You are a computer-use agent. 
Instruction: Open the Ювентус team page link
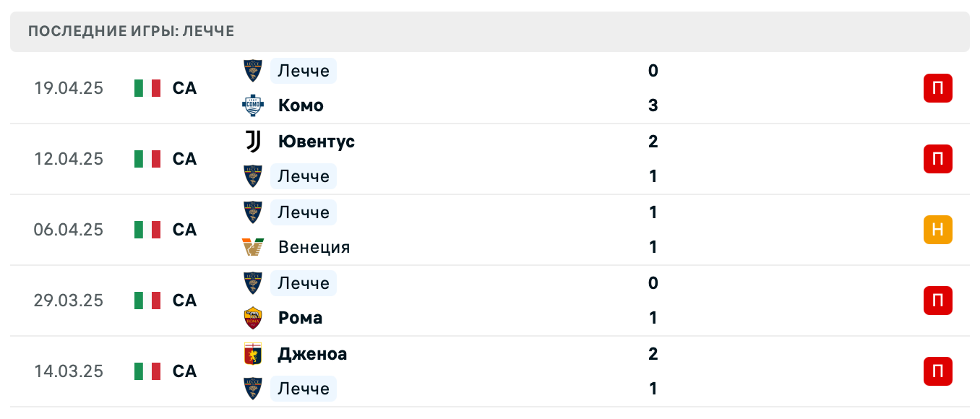[x=317, y=142]
